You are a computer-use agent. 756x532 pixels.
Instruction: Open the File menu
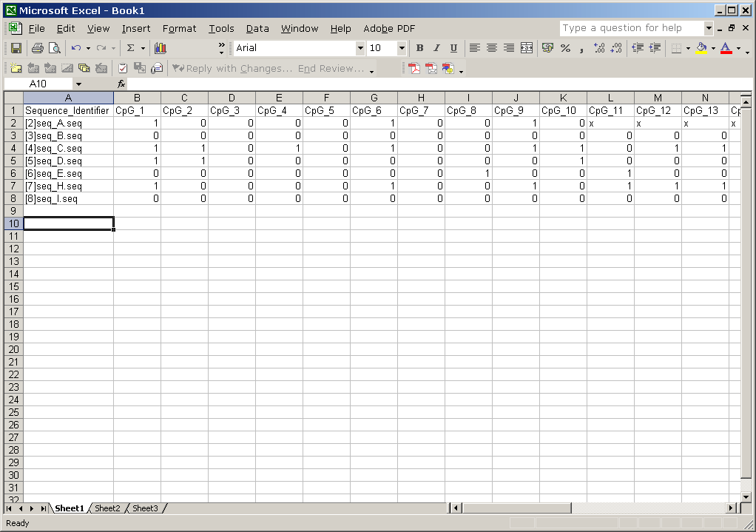click(37, 28)
